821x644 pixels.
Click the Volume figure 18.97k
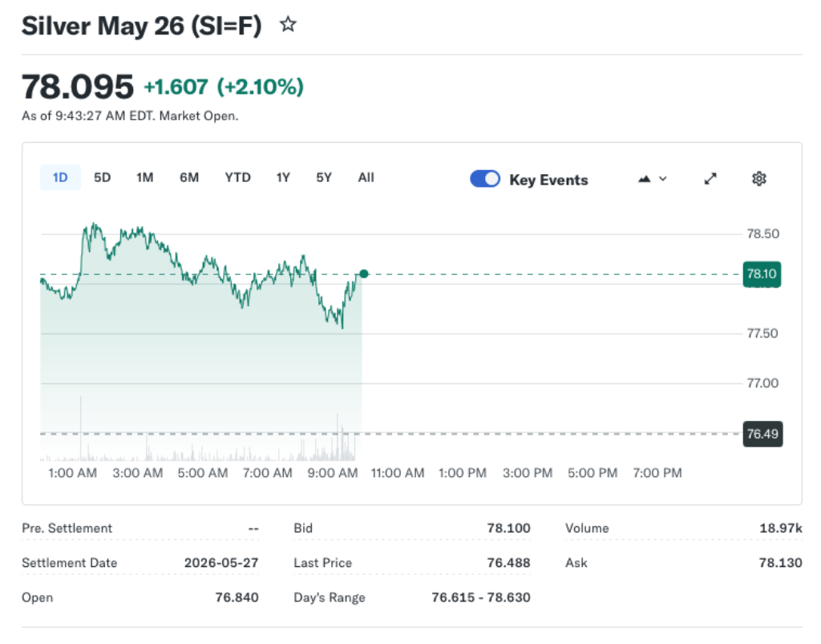[x=781, y=528]
